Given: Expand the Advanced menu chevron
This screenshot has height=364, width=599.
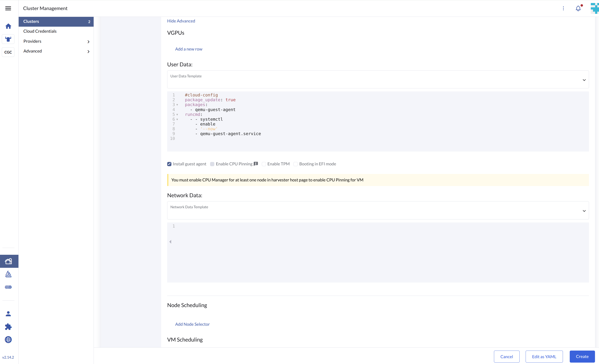Looking at the screenshot, I should [x=88, y=52].
